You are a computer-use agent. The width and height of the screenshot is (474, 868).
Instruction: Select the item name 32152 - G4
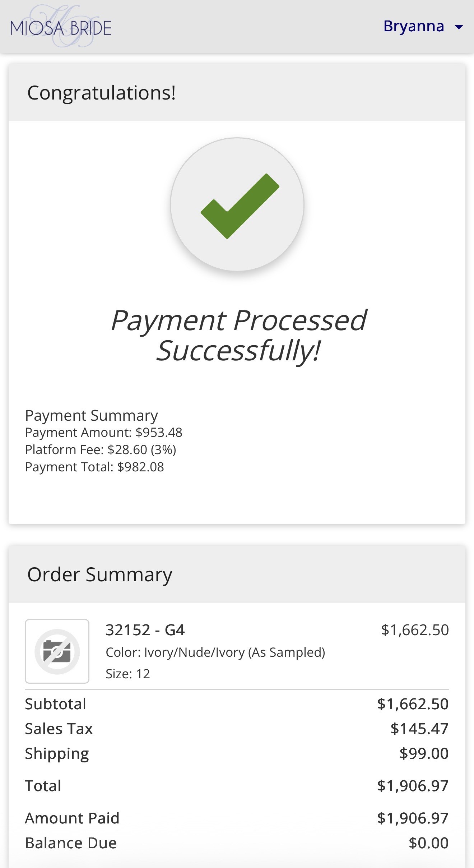145,630
